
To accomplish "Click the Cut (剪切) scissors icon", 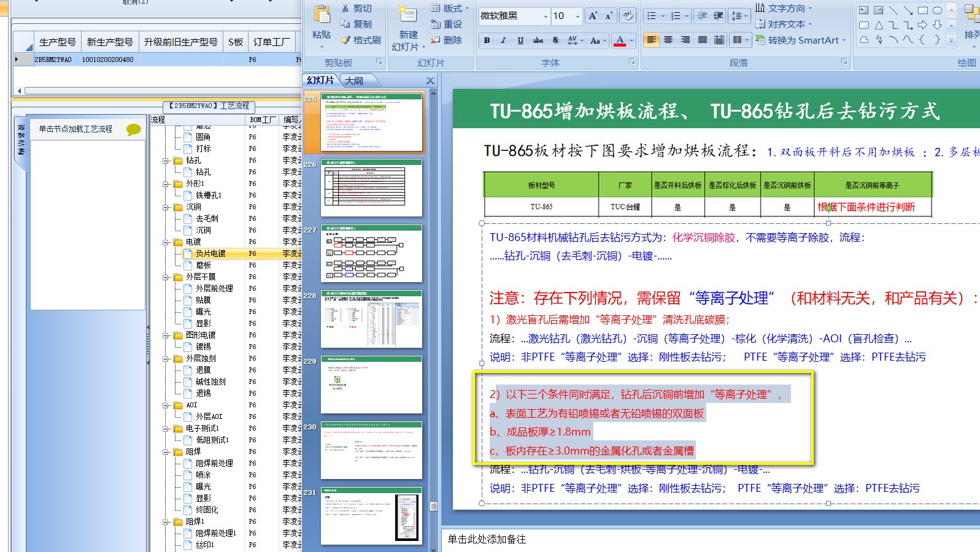I will 345,9.
